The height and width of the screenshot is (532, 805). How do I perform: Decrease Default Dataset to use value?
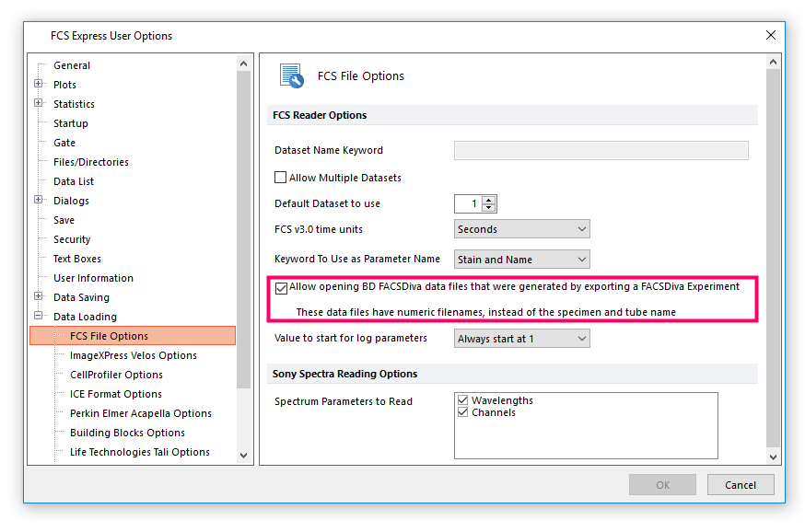(x=489, y=208)
